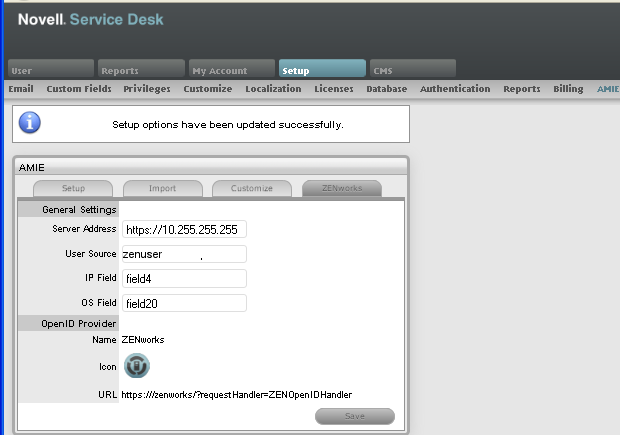620x435 pixels.
Task: Open Authentication settings
Action: pyautogui.click(x=455, y=89)
